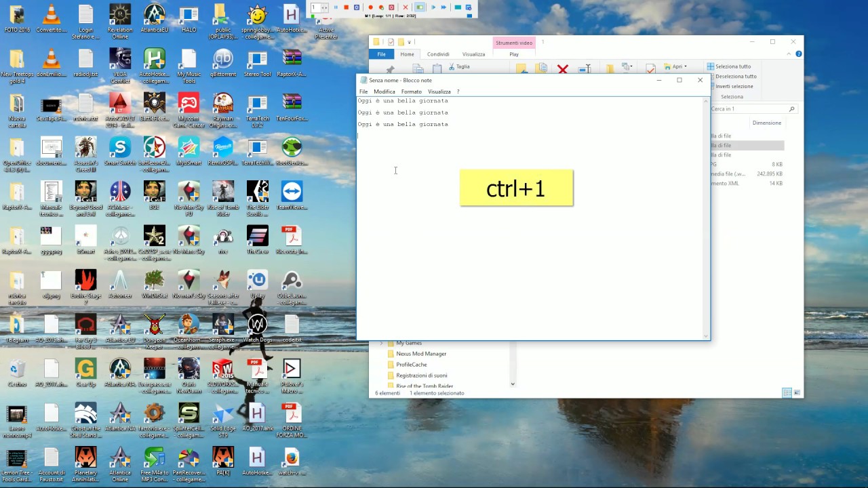The width and height of the screenshot is (868, 488).
Task: Collapse the Explorer ribbon with the chevron
Action: tap(790, 54)
